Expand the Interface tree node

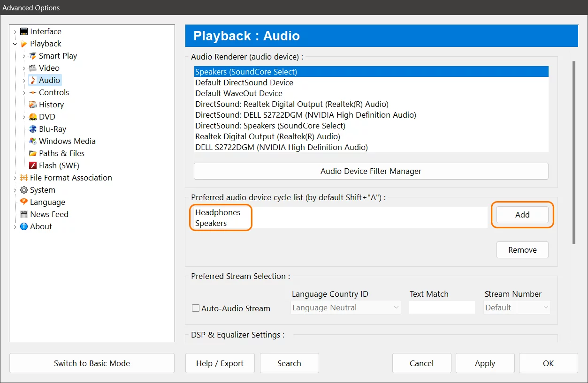tap(15, 32)
